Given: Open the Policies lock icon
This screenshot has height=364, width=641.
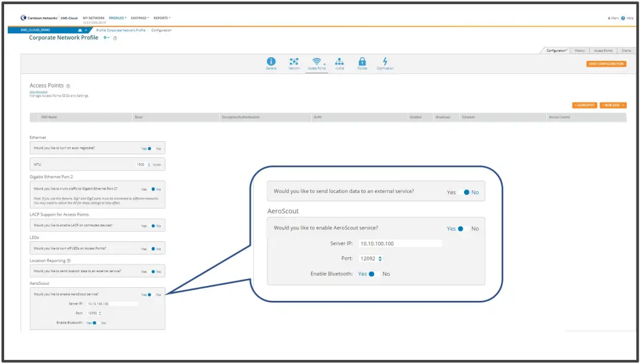Looking at the screenshot, I should [362, 61].
